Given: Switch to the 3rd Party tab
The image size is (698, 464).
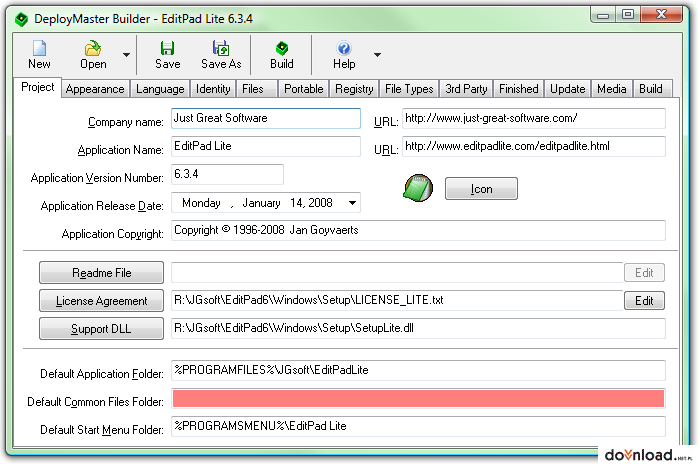Looking at the screenshot, I should tap(466, 89).
